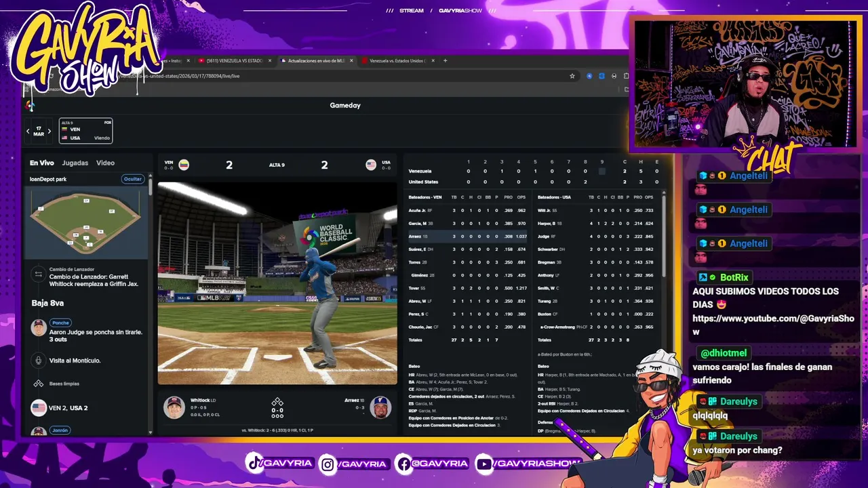The image size is (868, 488).
Task: Click the United States row in line score
Action: click(534, 182)
